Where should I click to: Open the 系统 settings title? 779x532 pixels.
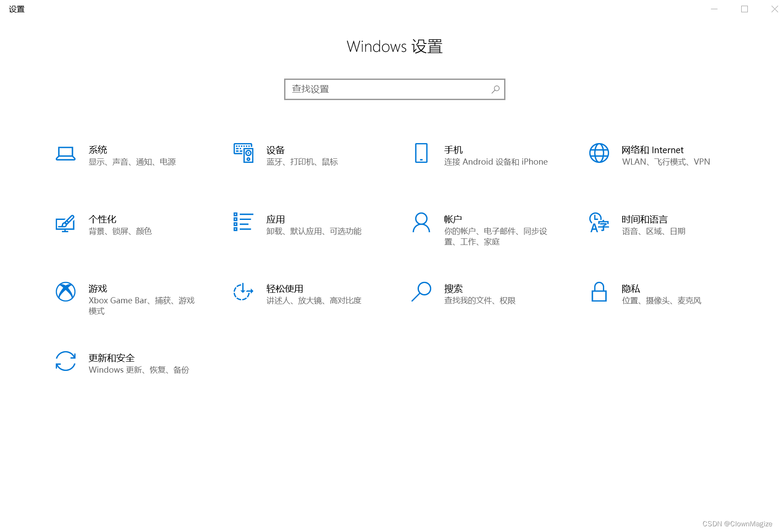[97, 150]
